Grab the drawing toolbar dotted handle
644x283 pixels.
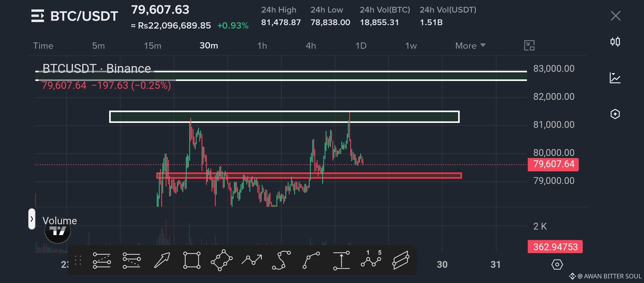pos(78,260)
